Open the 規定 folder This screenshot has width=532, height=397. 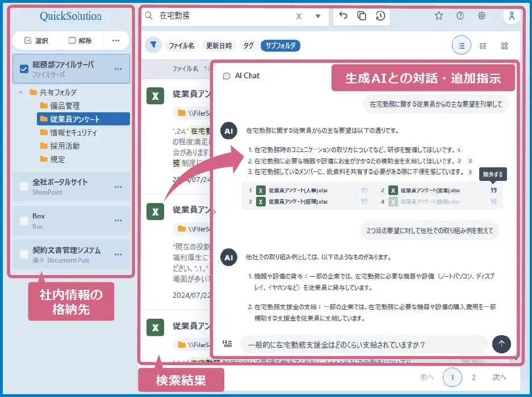point(52,159)
